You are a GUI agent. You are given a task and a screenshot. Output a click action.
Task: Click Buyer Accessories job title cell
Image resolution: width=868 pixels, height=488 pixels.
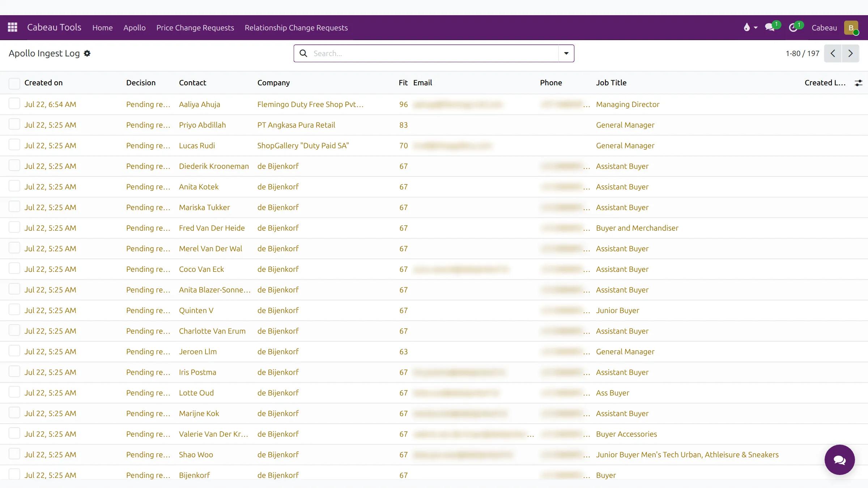(x=626, y=434)
